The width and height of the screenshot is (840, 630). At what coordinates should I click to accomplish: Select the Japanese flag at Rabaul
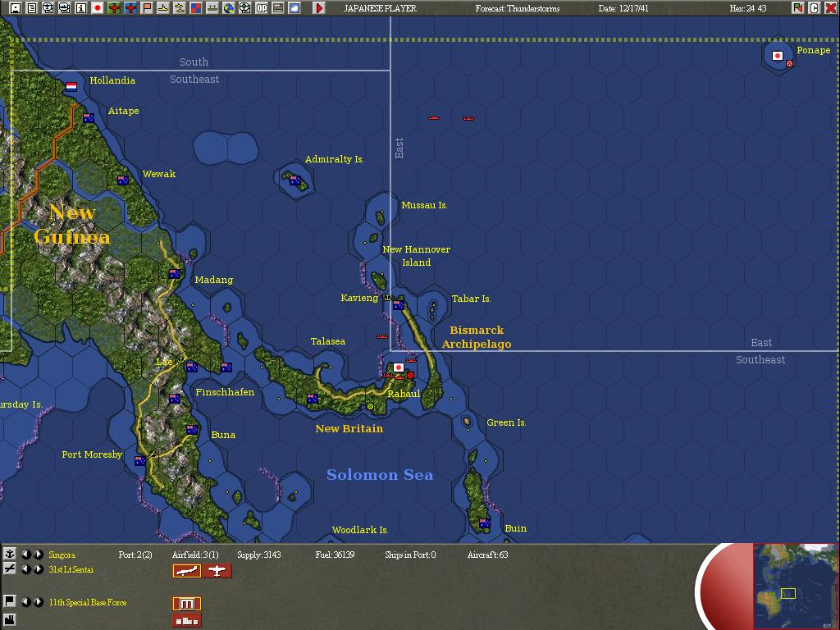pyautogui.click(x=398, y=367)
